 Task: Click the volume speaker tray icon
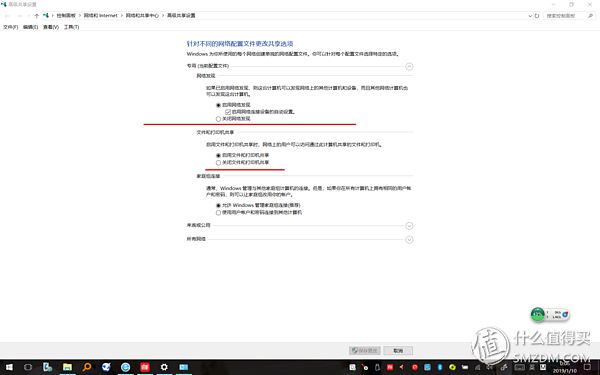pyautogui.click(x=489, y=367)
